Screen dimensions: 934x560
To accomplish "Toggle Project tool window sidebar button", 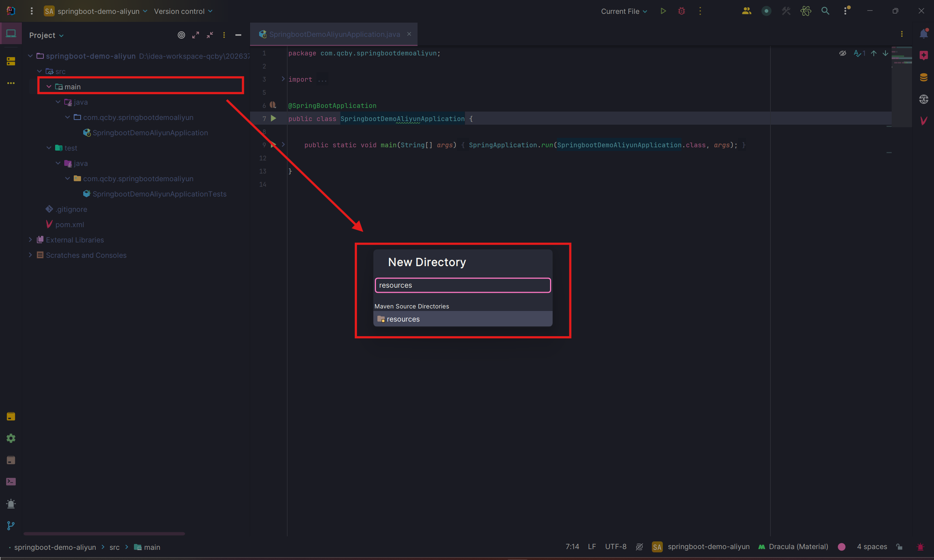I will [11, 34].
